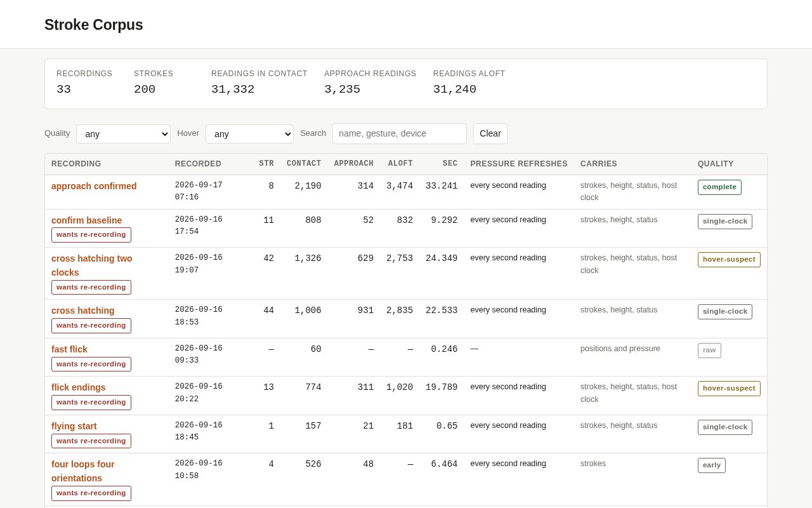Click single-clock badge in confirm baseline row
The width and height of the screenshot is (812, 508).
pyautogui.click(x=725, y=222)
